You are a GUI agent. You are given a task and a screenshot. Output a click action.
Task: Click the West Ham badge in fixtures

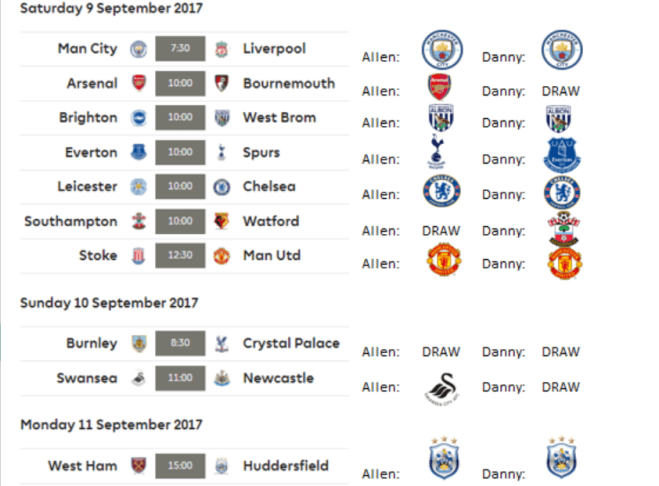[139, 466]
